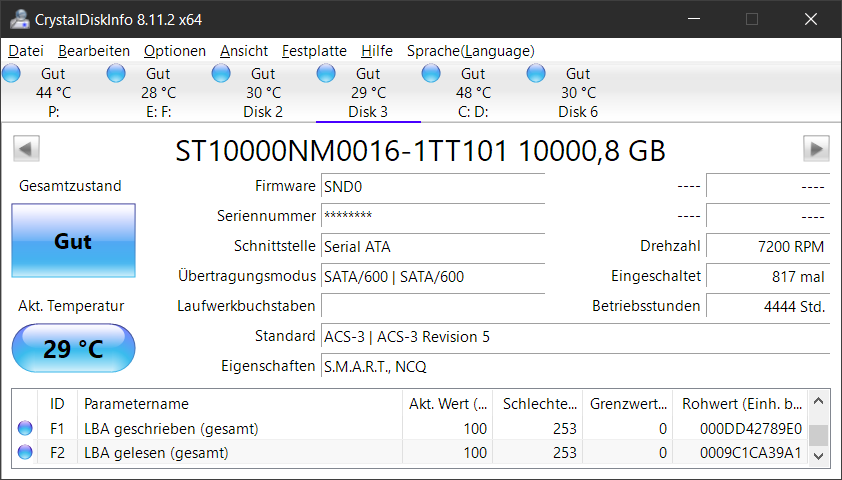Click the P: drive status orb
This screenshot has width=842, height=480.
click(x=11, y=73)
